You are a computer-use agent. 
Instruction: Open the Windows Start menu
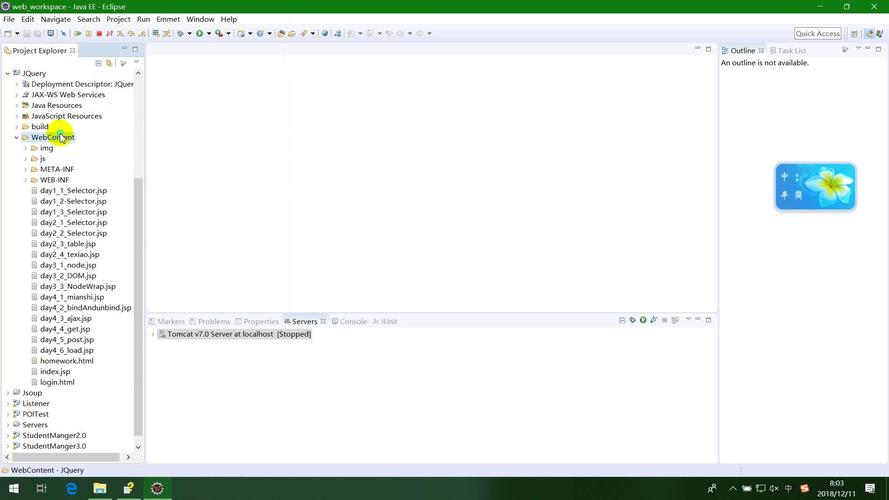(14, 488)
